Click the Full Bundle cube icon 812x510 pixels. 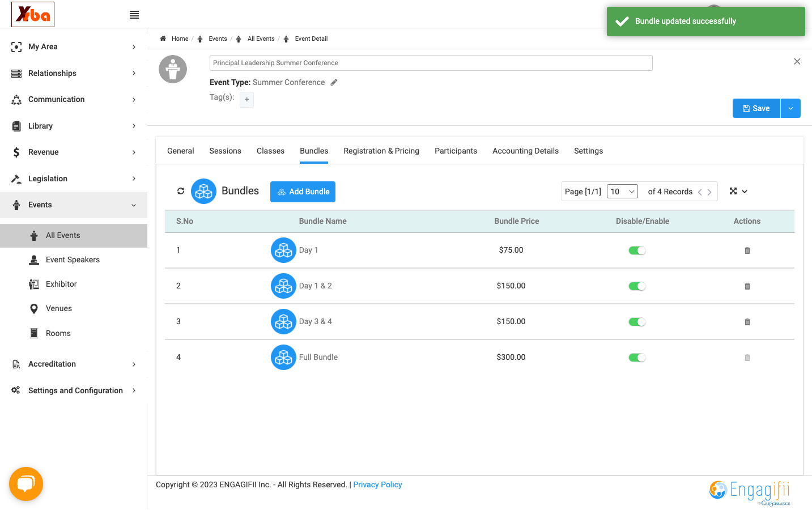tap(283, 357)
